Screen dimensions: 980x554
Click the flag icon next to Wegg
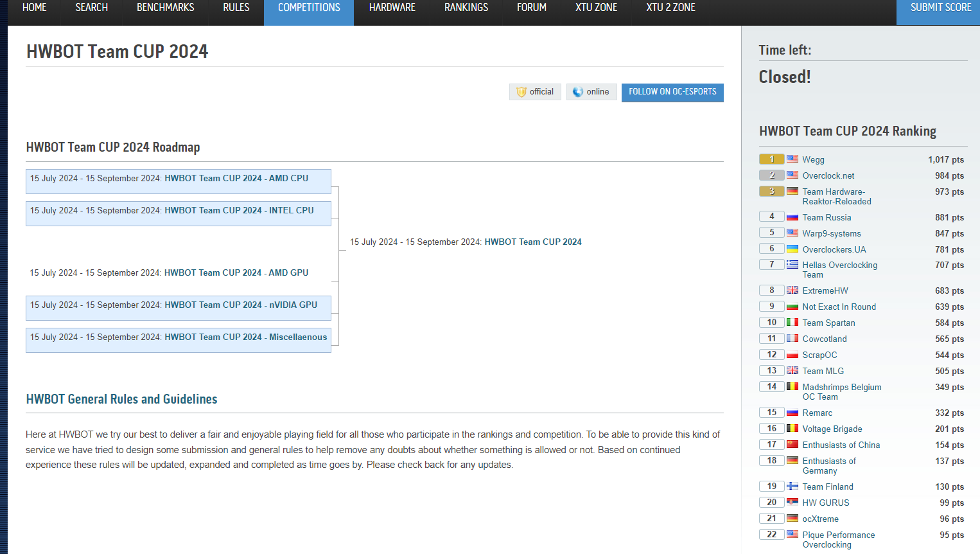click(792, 159)
